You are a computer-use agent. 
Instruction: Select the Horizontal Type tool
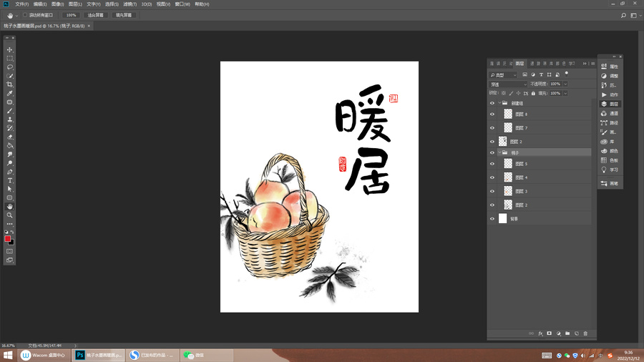pos(9,180)
